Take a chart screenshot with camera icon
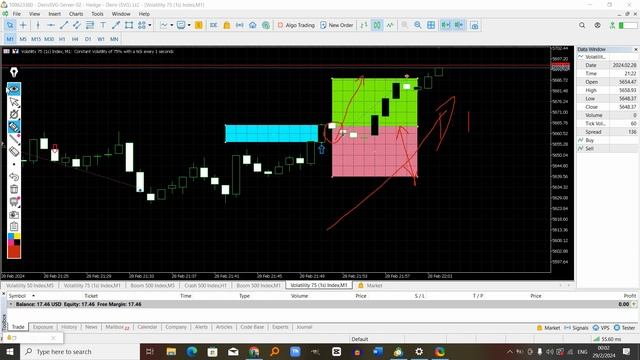 474,26
